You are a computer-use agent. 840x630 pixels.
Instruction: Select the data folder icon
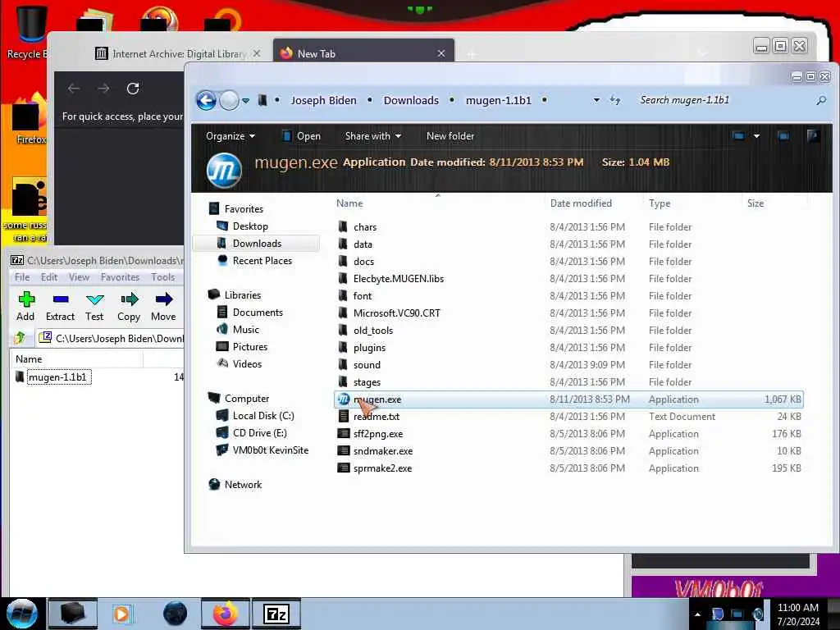pos(343,244)
